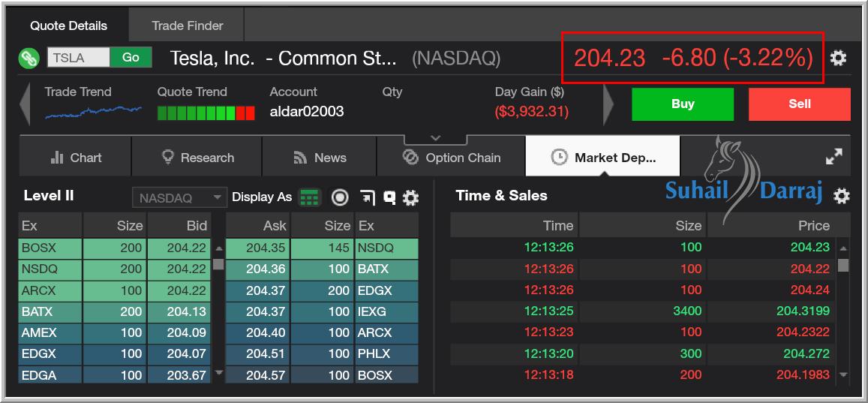Select the NSDQ bid price 204.22
868x403 pixels.
tap(179, 269)
